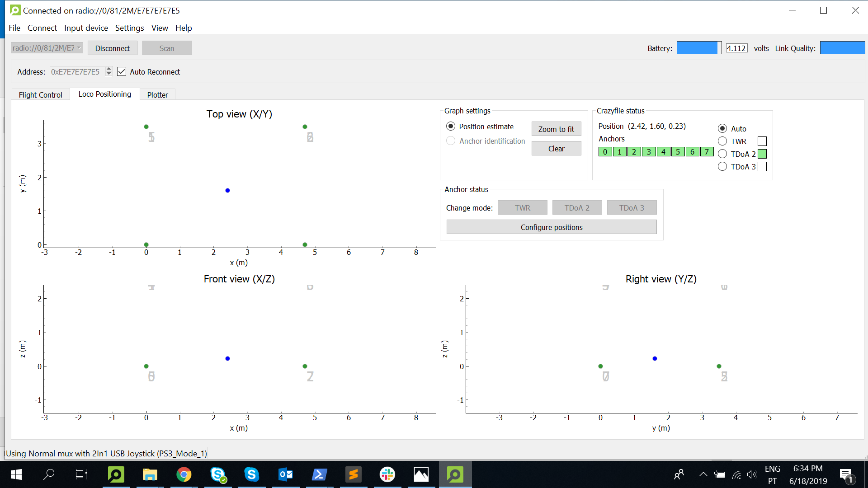Viewport: 868px width, 488px height.
Task: Open the Settings menu
Action: 129,28
